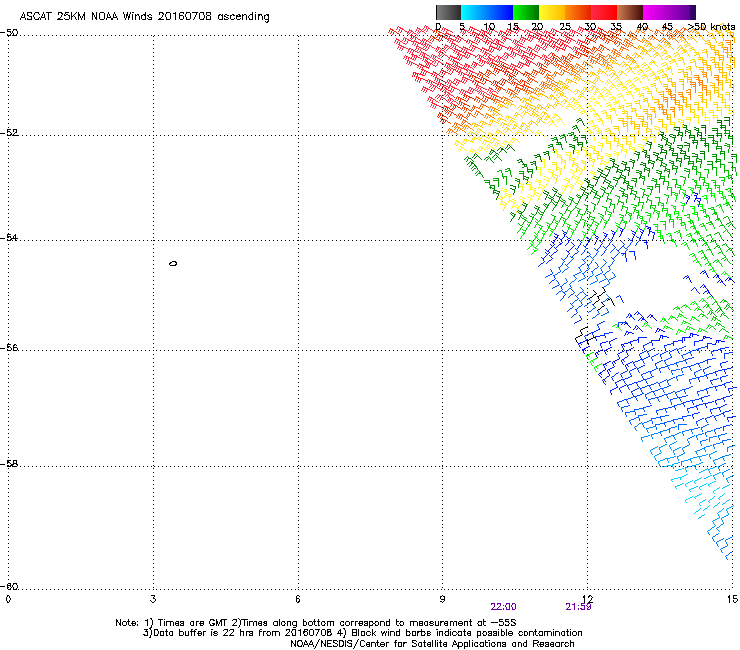The width and height of the screenshot is (740, 650).
Task: Click latitude label -50
Action: coord(9,33)
